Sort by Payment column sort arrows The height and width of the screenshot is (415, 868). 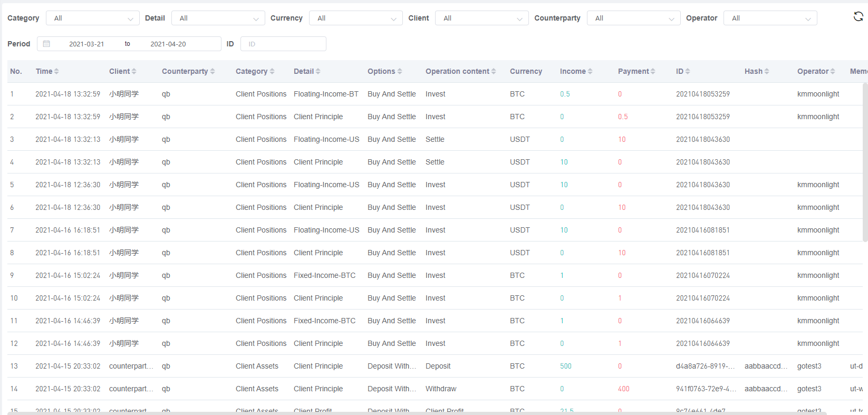pos(653,71)
